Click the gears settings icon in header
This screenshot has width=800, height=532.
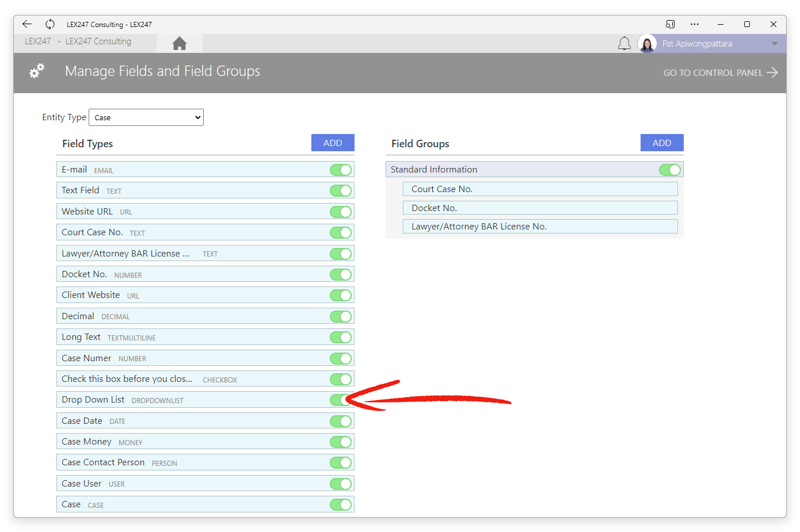coord(37,71)
